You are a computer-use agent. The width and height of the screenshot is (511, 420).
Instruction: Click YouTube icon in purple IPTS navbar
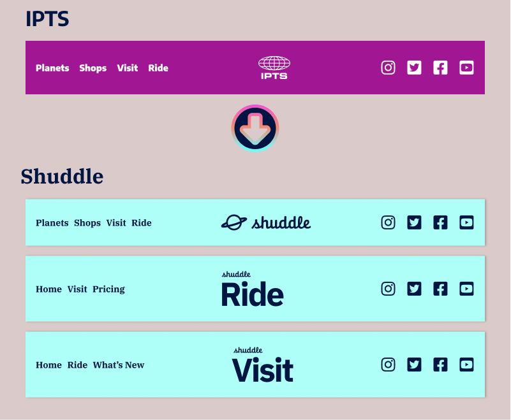pyautogui.click(x=466, y=68)
